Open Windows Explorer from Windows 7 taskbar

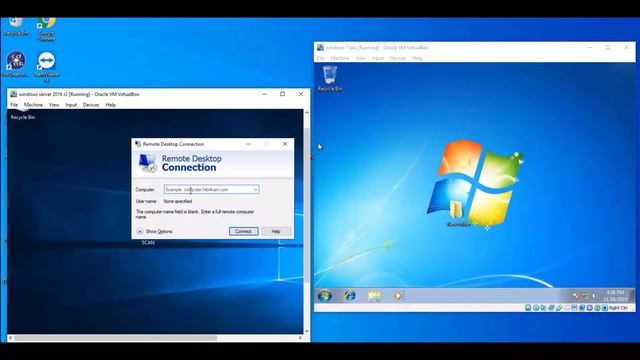pos(374,296)
